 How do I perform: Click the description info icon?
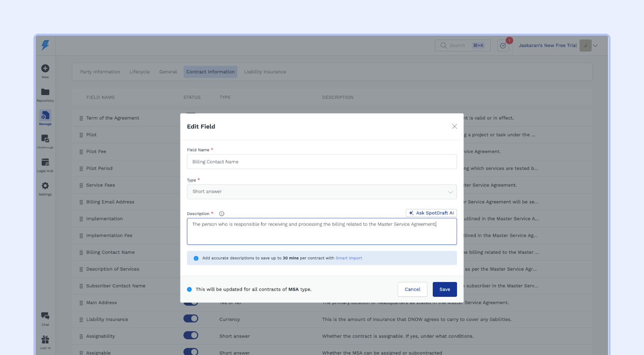221,214
